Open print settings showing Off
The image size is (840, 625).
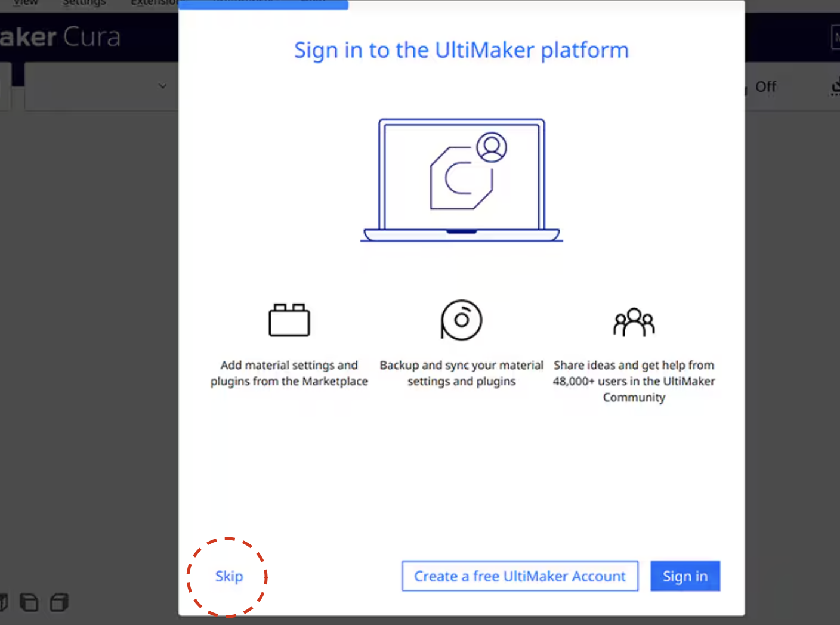pos(765,87)
